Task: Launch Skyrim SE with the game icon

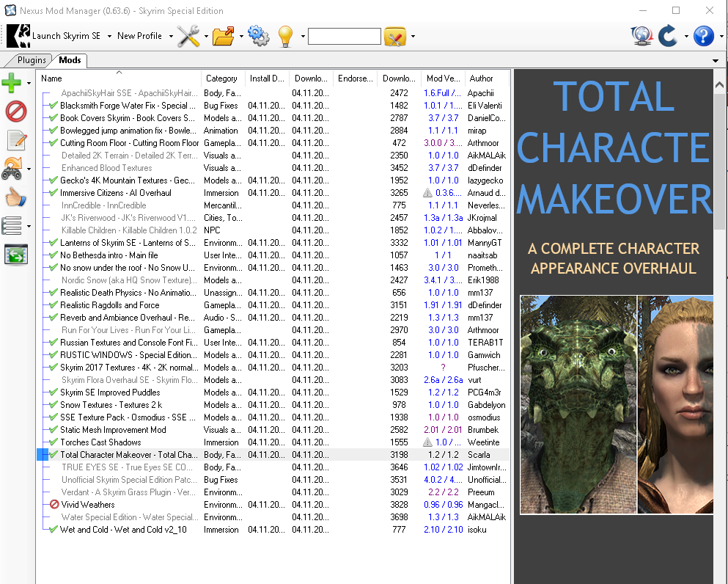Action: (18, 36)
